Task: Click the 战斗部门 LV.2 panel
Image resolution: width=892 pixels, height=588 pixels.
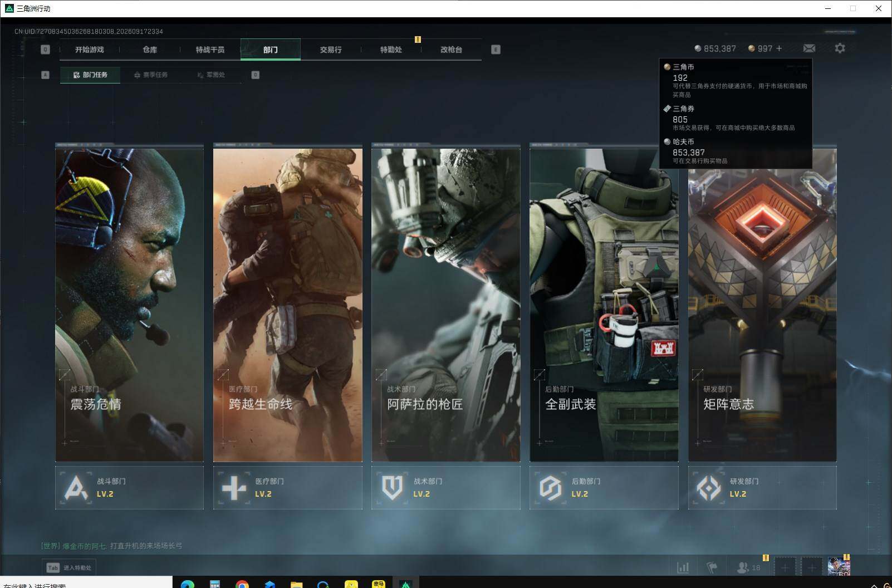Action: (129, 488)
